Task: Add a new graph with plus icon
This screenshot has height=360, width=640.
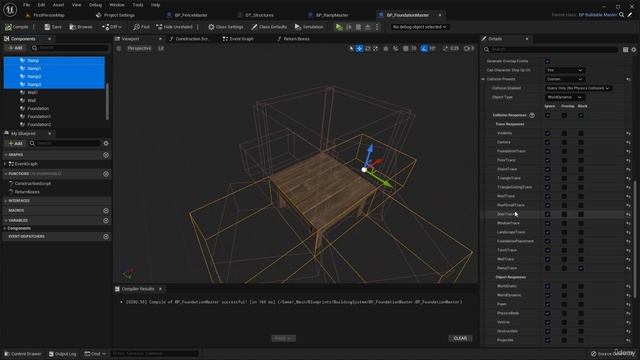Action: pyautogui.click(x=106, y=155)
